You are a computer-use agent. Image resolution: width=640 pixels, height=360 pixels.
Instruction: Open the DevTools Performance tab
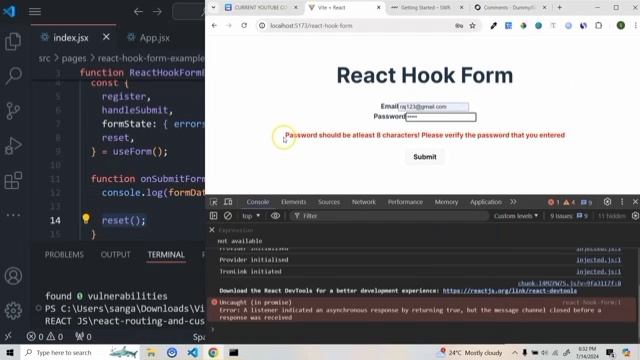(x=405, y=202)
